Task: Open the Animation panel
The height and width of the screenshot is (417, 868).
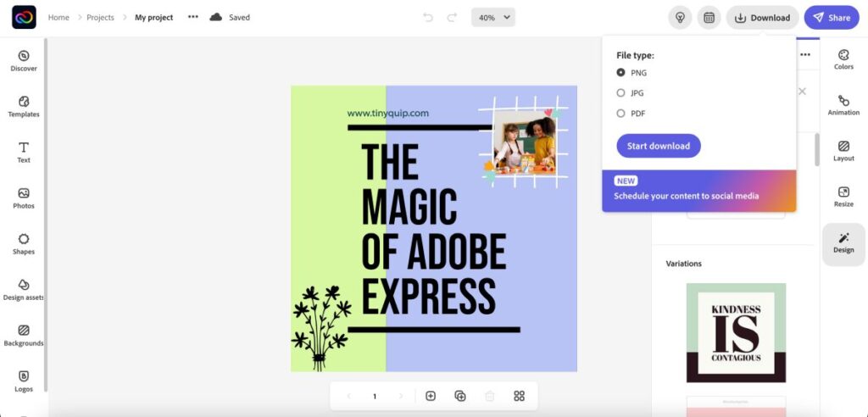Action: click(x=843, y=105)
